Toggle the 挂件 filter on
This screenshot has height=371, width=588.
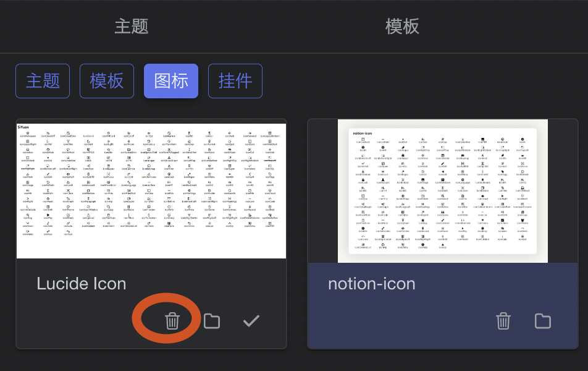[x=235, y=81]
